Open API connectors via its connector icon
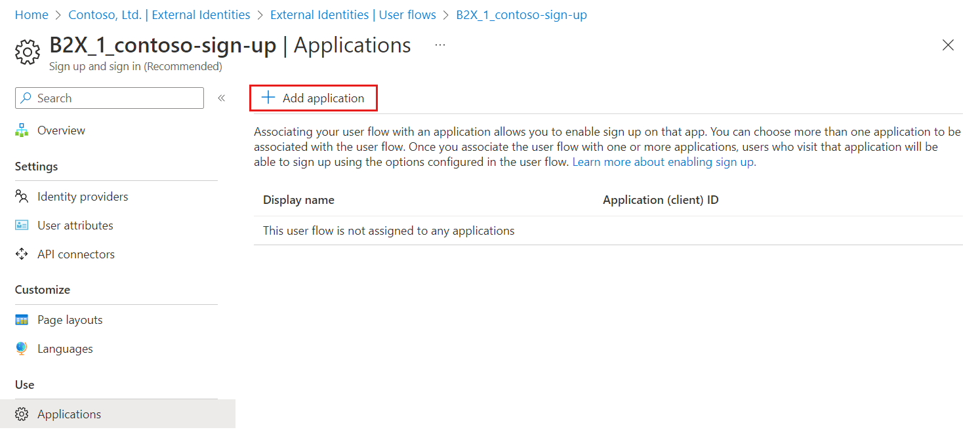This screenshot has height=436, width=980. (x=22, y=254)
